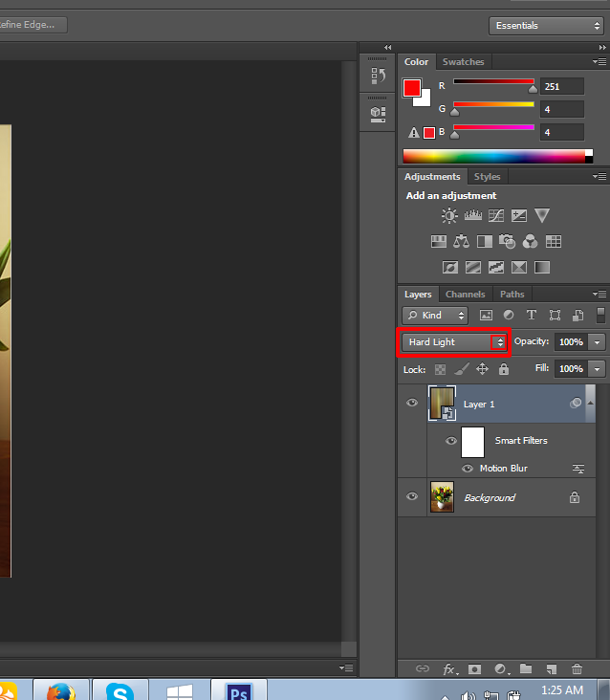Add a layer mask
The width and height of the screenshot is (610, 700).
point(474,668)
